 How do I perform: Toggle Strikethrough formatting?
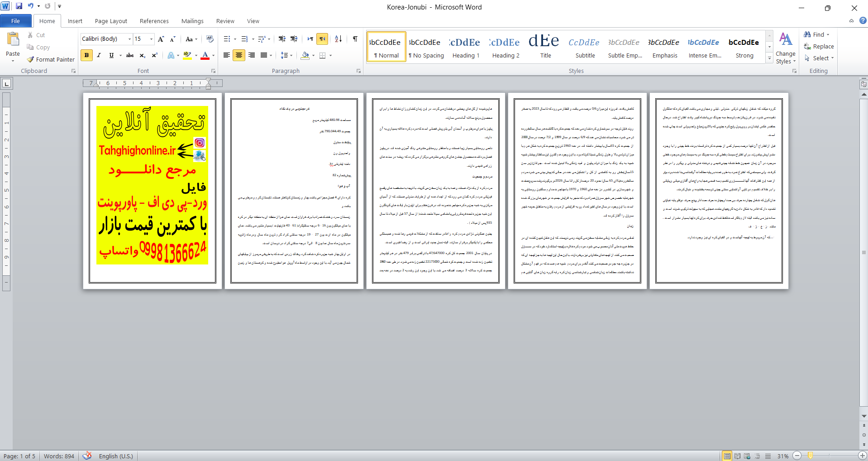(130, 55)
